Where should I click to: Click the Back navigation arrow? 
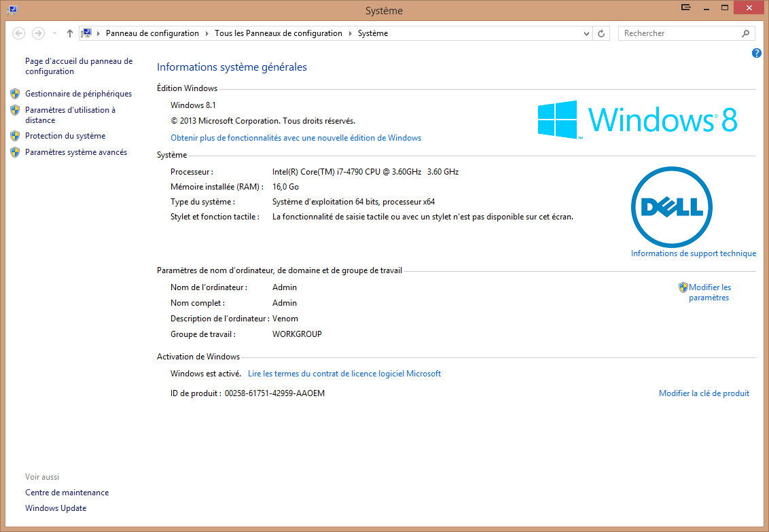coord(18,33)
